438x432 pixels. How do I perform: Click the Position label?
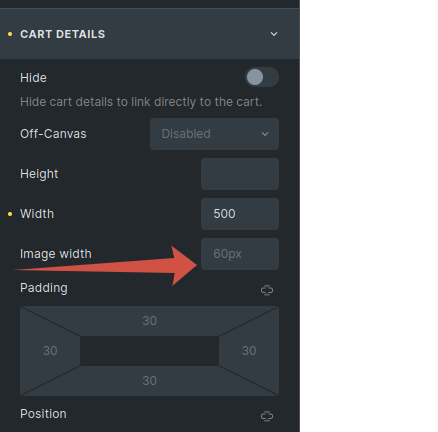43,414
